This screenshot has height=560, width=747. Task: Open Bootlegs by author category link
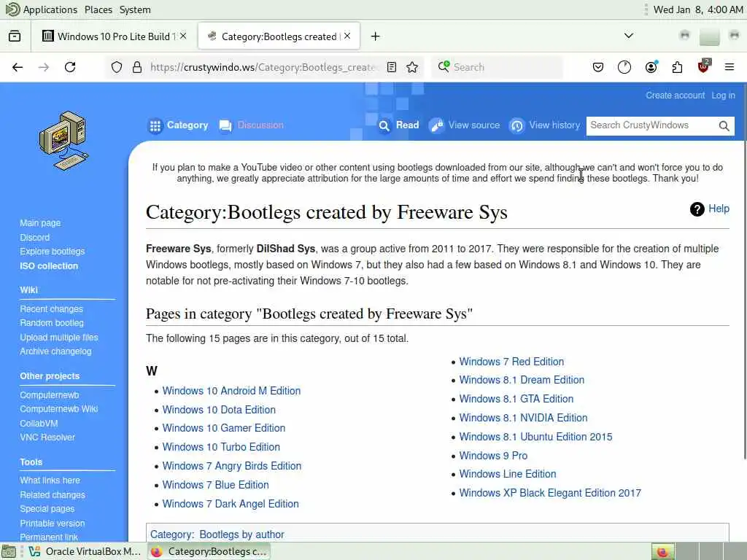click(241, 534)
